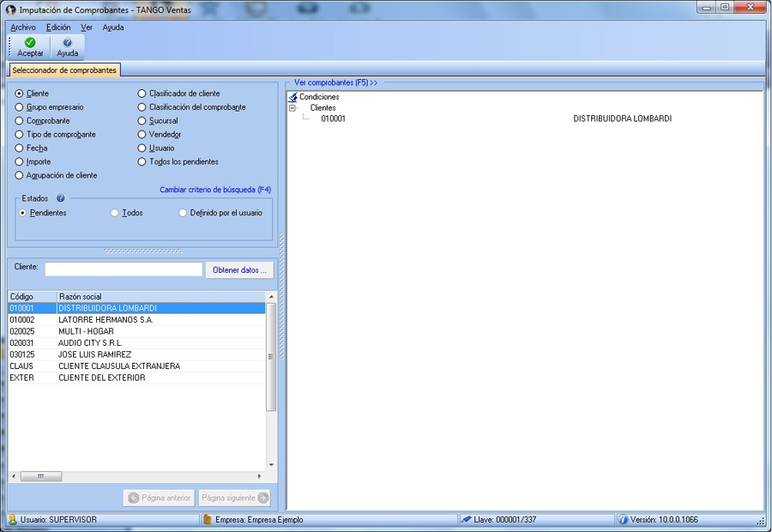Open the Ayuda menu
The width and height of the screenshot is (772, 532).
pyautogui.click(x=113, y=27)
